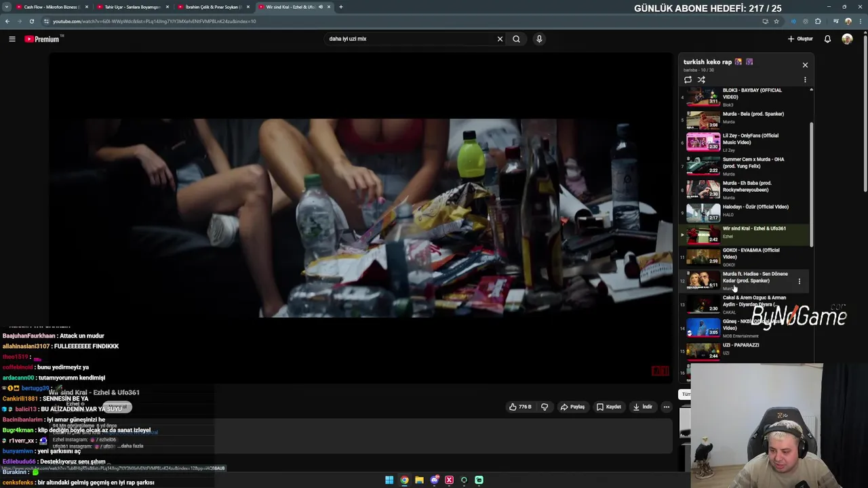Clear the search box text
The width and height of the screenshot is (868, 488).
[500, 39]
